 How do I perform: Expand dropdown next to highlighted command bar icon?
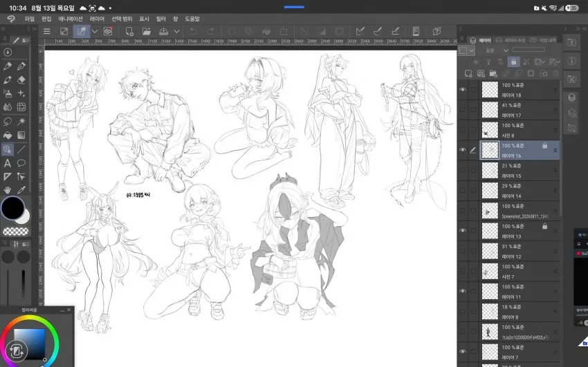click(95, 32)
